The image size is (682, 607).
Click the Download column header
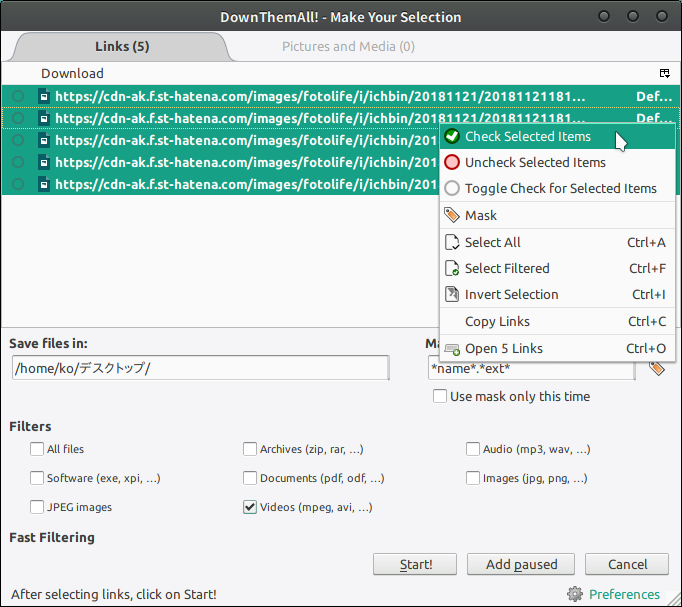click(x=72, y=73)
